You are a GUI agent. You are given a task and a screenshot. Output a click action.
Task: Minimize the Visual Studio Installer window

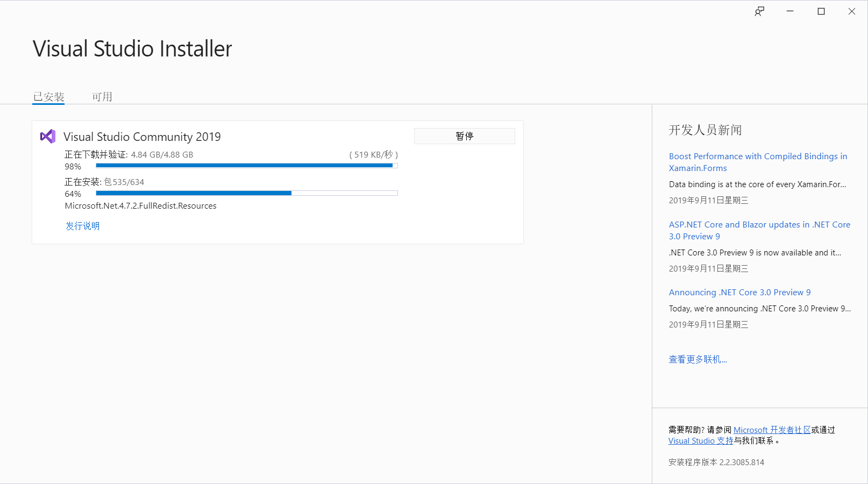tap(790, 11)
